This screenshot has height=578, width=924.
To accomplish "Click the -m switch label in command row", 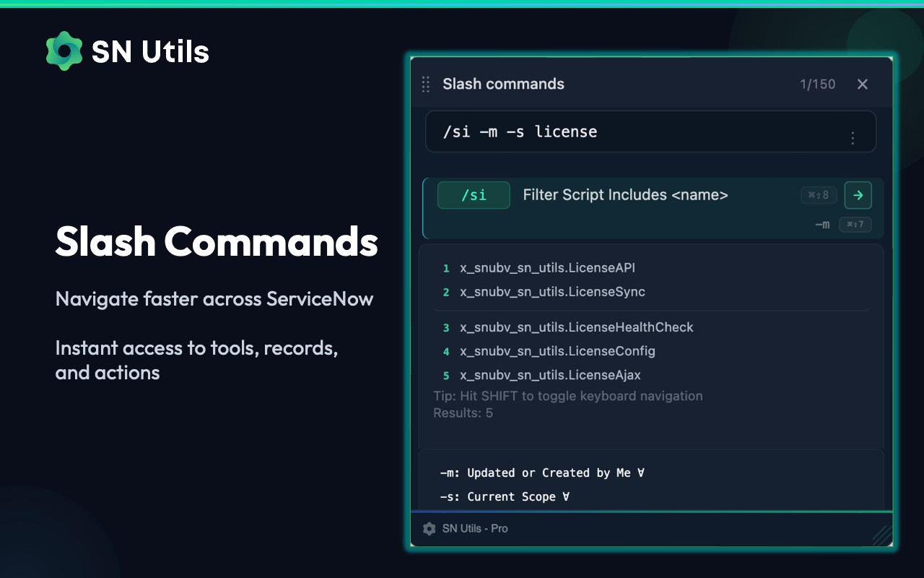I will 822,225.
